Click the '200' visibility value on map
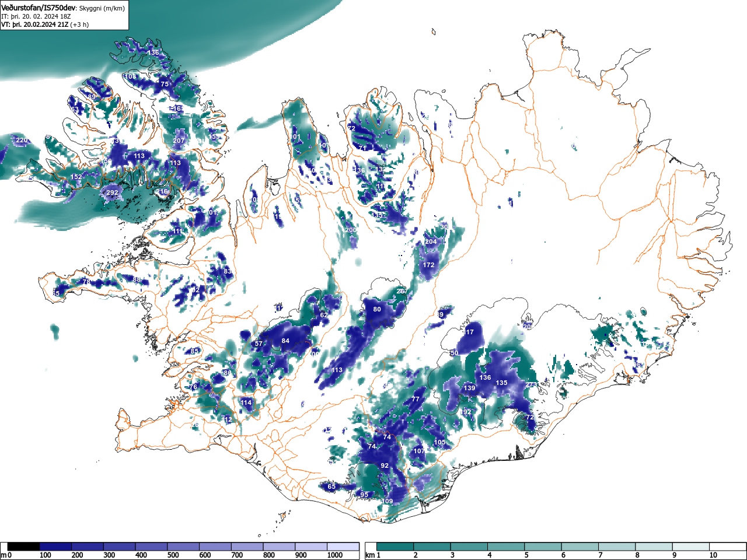The height and width of the screenshot is (560, 747). point(351,230)
